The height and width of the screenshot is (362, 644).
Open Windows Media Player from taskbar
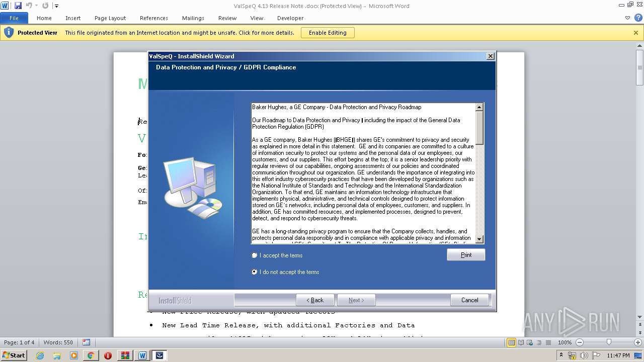pos(74,355)
